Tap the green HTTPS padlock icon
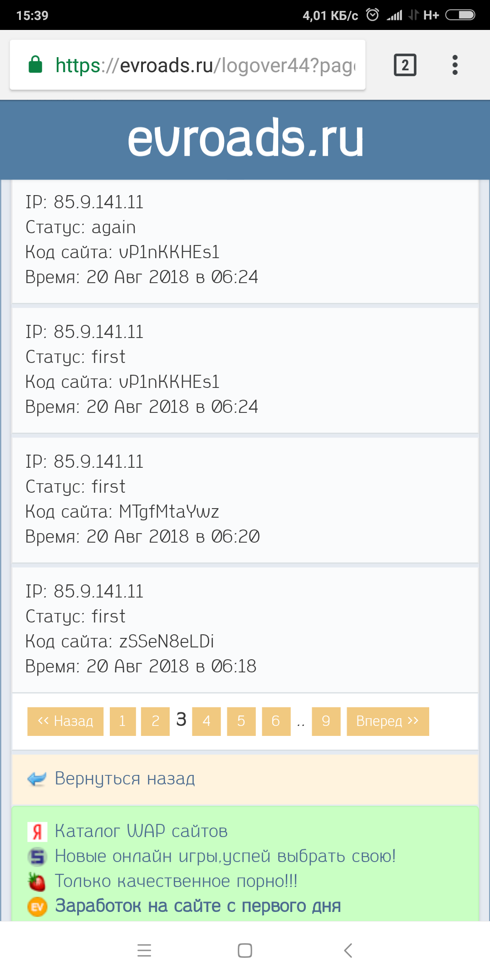This screenshot has width=490, height=980. click(x=35, y=65)
